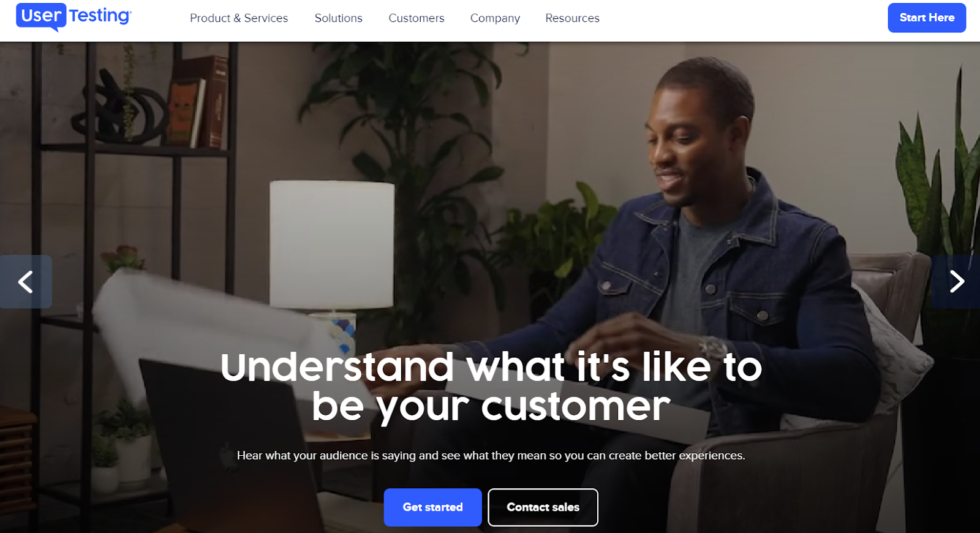This screenshot has height=533, width=980.
Task: Click the UserTesting logo
Action: (73, 17)
